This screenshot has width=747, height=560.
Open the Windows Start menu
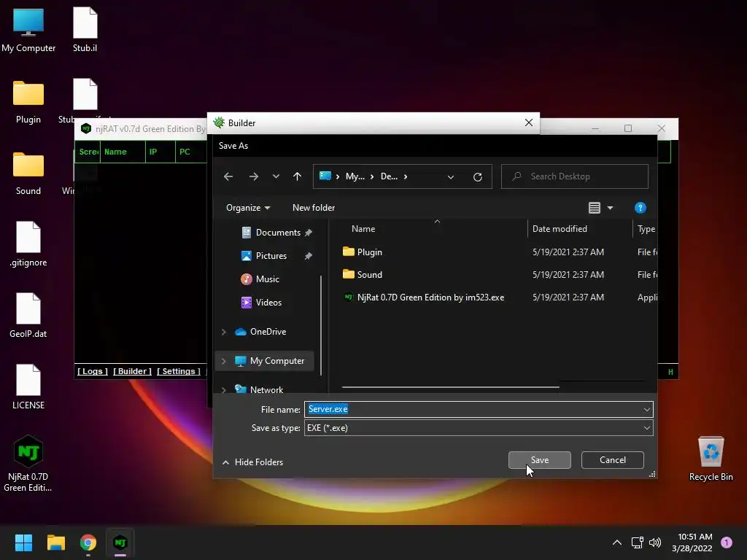tap(23, 542)
